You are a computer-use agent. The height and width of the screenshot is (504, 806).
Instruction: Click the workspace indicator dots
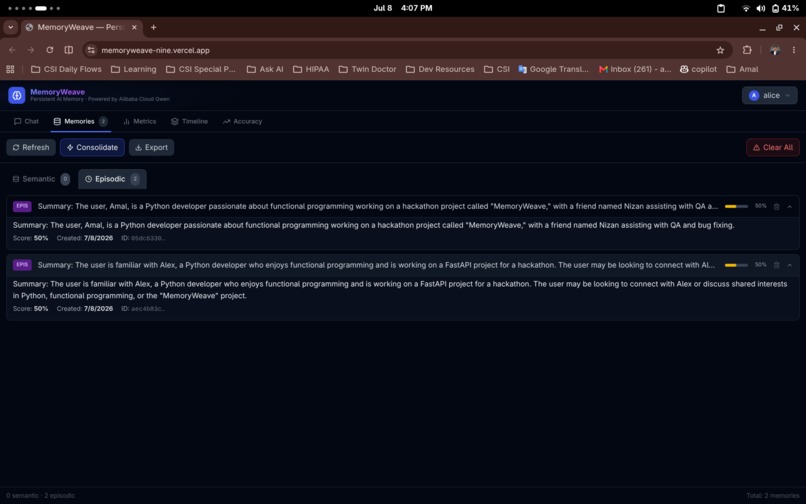(x=34, y=8)
